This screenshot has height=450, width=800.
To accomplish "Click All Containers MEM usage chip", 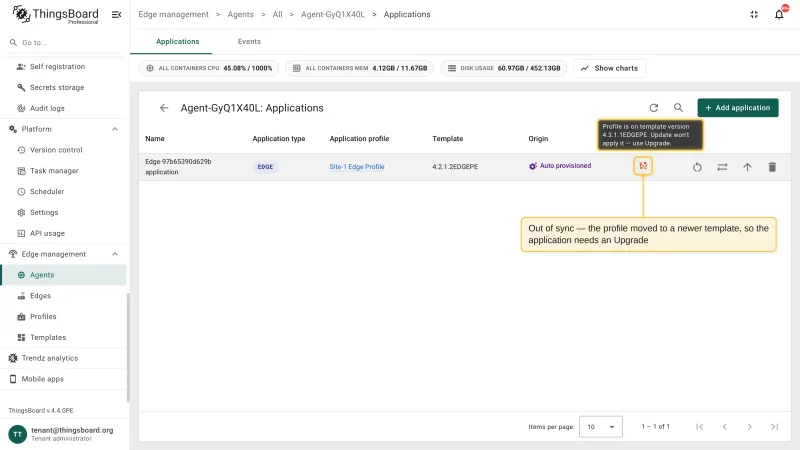I will (x=359, y=68).
